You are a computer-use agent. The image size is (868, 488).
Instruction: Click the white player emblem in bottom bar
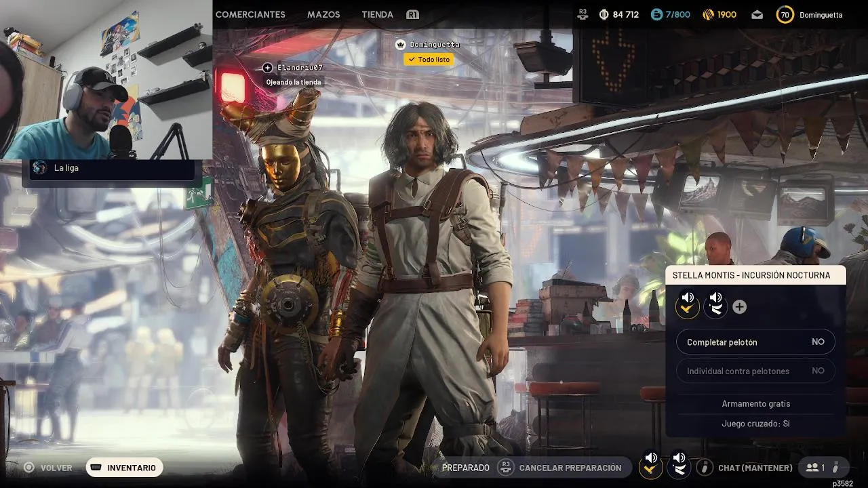(x=679, y=470)
